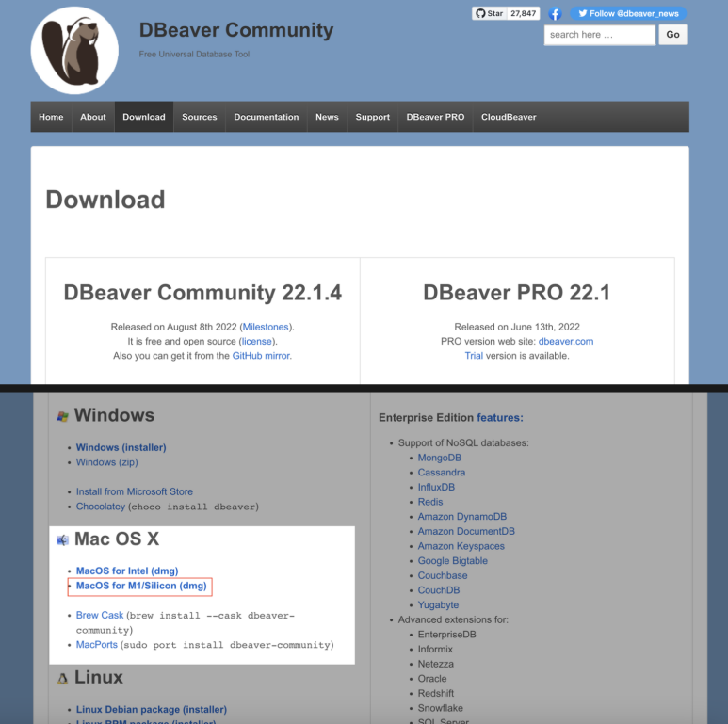Open the Sources menu item
This screenshot has width=728, height=724.
pos(200,117)
